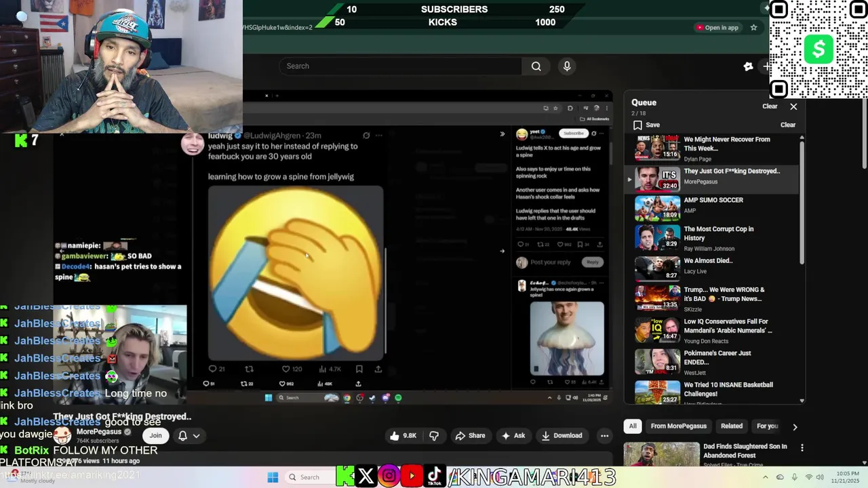Show more filter chips with right chevron

pos(795,427)
